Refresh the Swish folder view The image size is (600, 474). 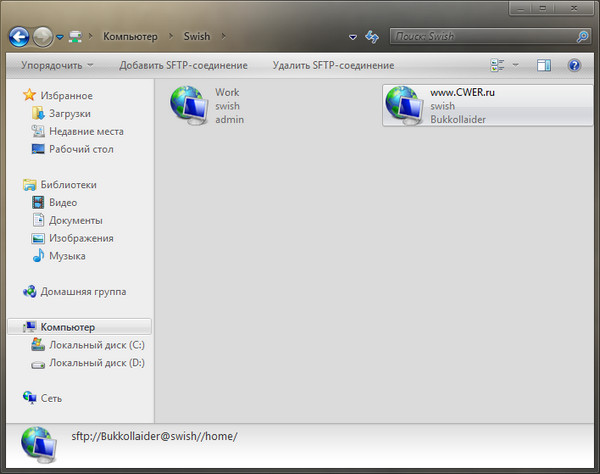(x=372, y=37)
